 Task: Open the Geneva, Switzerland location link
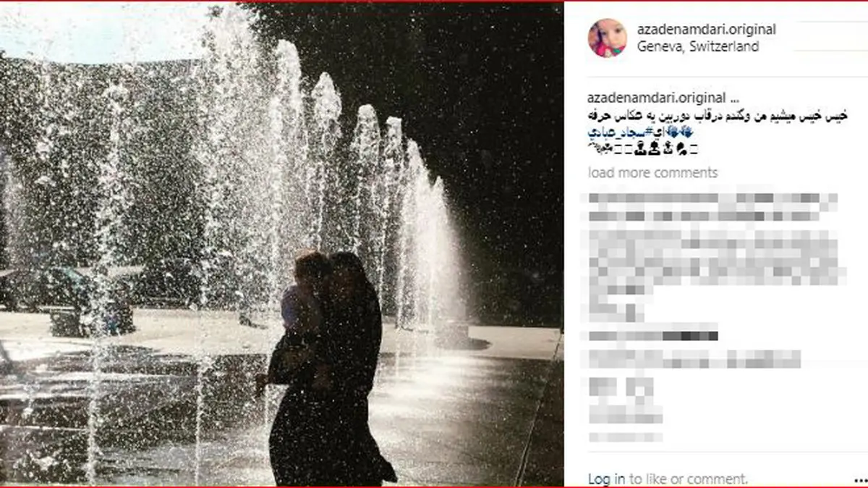(698, 46)
